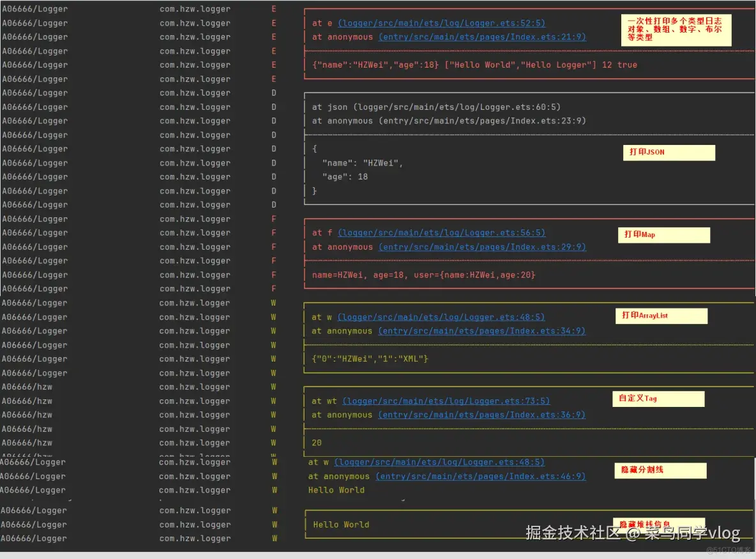Select the '"name": "HZWei",' JSON line
Screen dimensions: 756x559
coord(363,163)
